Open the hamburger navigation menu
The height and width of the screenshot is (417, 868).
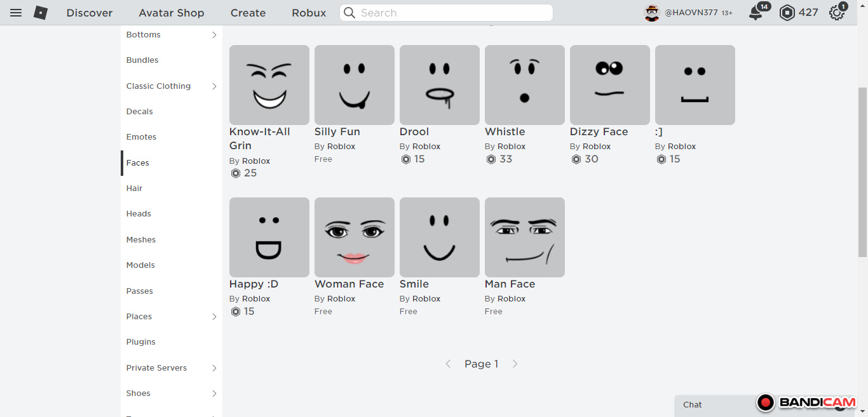[16, 13]
